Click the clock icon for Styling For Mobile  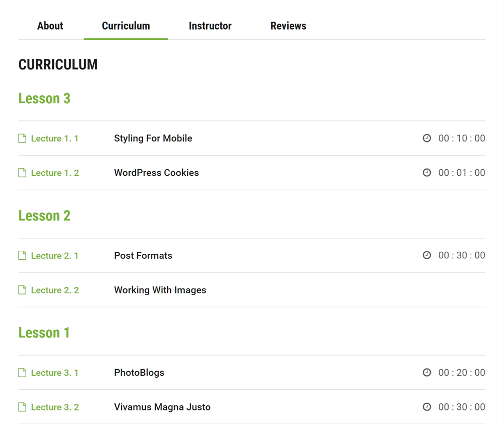[x=427, y=138]
